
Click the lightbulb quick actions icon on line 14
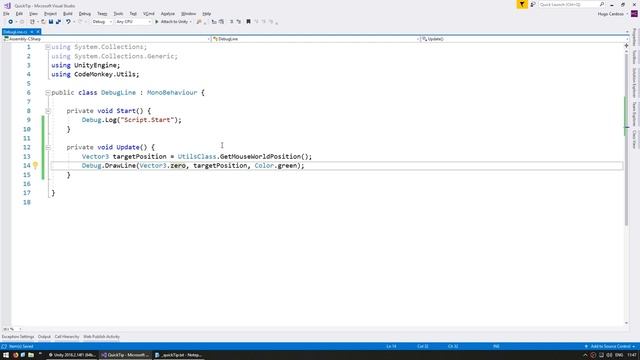(36, 165)
